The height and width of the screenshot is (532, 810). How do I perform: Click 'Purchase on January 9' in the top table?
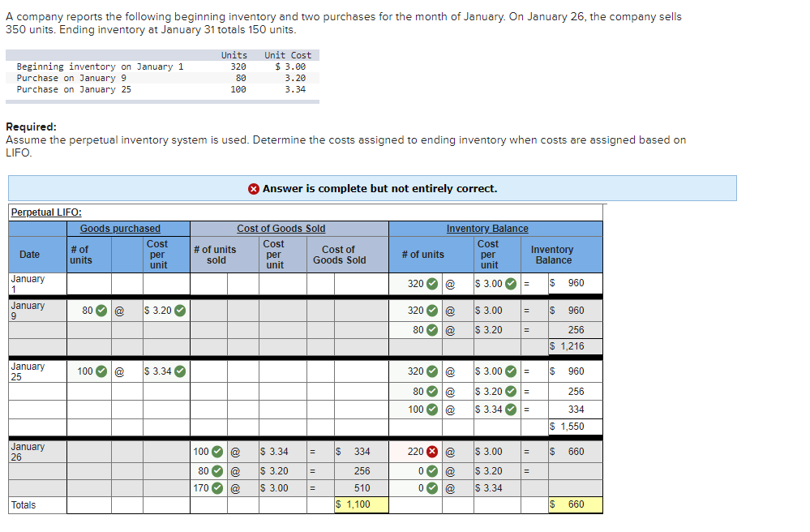(x=71, y=78)
